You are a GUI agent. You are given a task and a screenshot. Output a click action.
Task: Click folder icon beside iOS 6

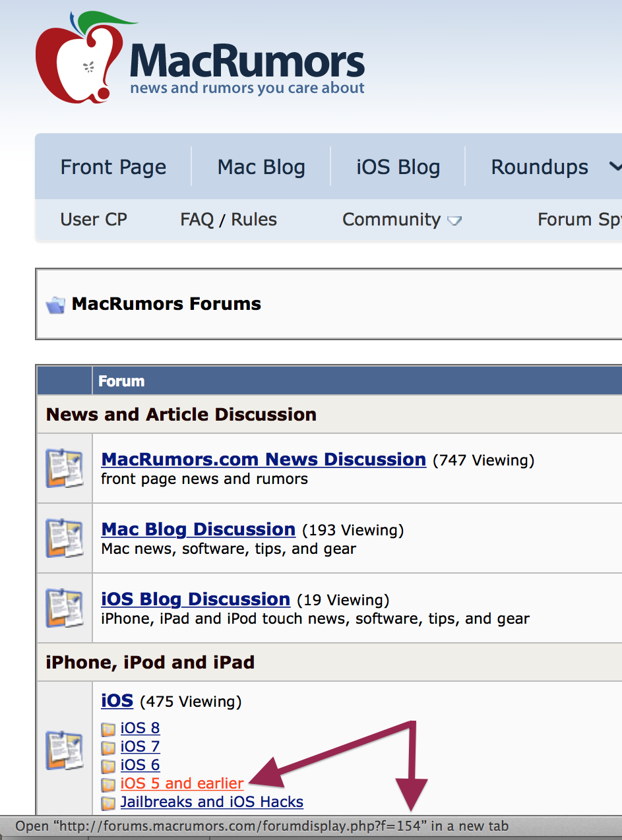[108, 767]
